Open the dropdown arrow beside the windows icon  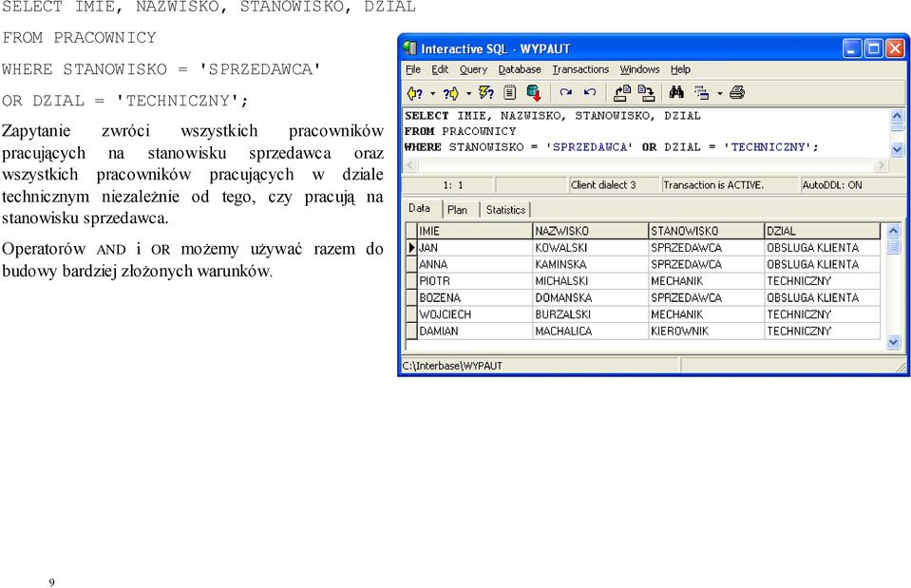click(719, 93)
